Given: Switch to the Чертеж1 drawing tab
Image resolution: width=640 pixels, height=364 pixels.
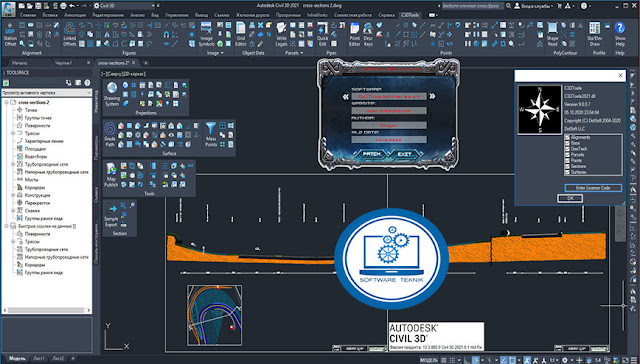Looking at the screenshot, I should click(63, 63).
